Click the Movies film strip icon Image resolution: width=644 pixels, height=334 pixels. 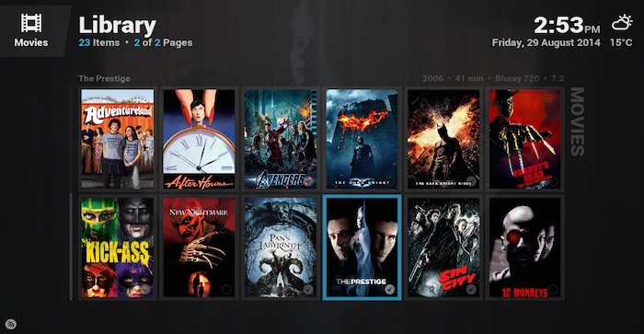(x=31, y=23)
